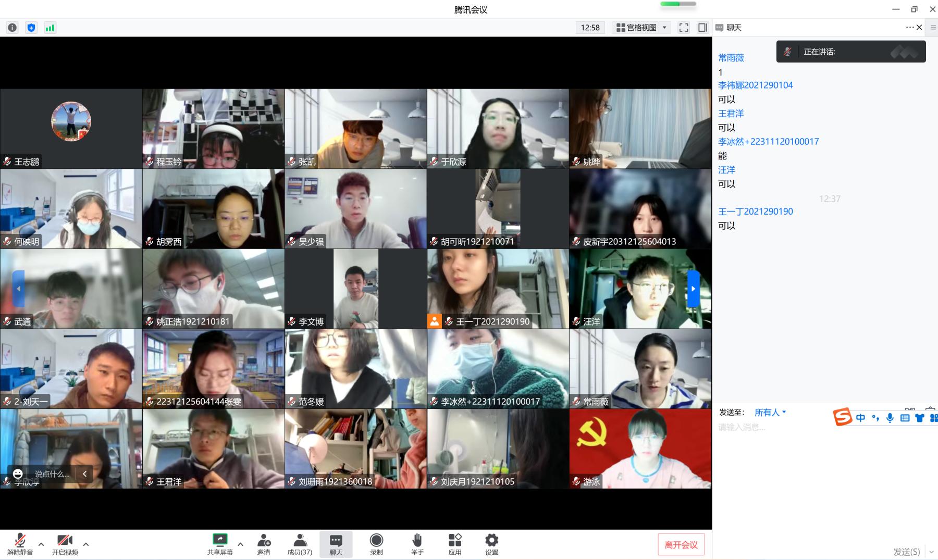Check the green network signal icon

click(x=50, y=28)
